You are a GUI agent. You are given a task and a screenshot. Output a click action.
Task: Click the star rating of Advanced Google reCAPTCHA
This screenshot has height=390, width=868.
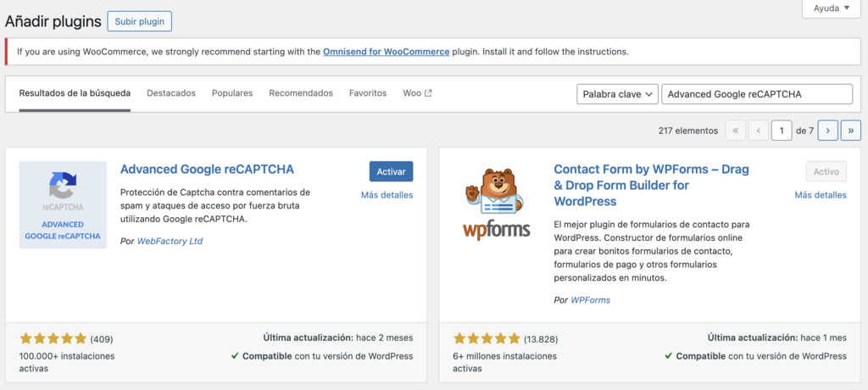click(x=53, y=338)
